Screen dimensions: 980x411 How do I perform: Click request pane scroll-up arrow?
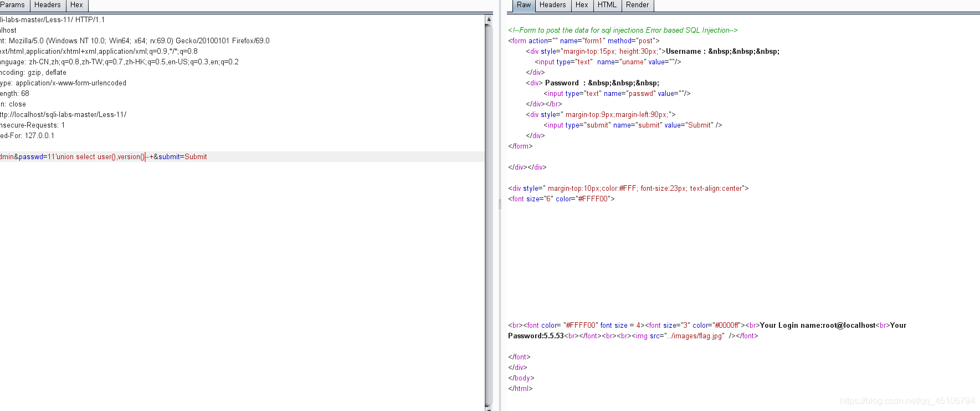tap(489, 19)
